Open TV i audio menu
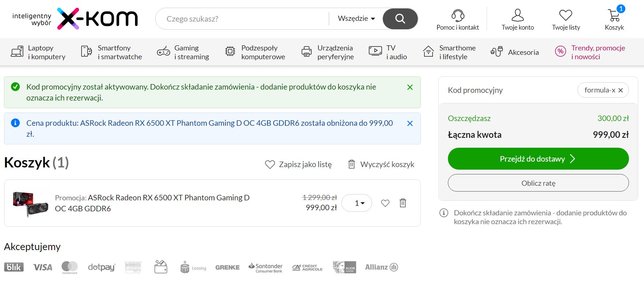This screenshot has width=644, height=287. pyautogui.click(x=387, y=52)
